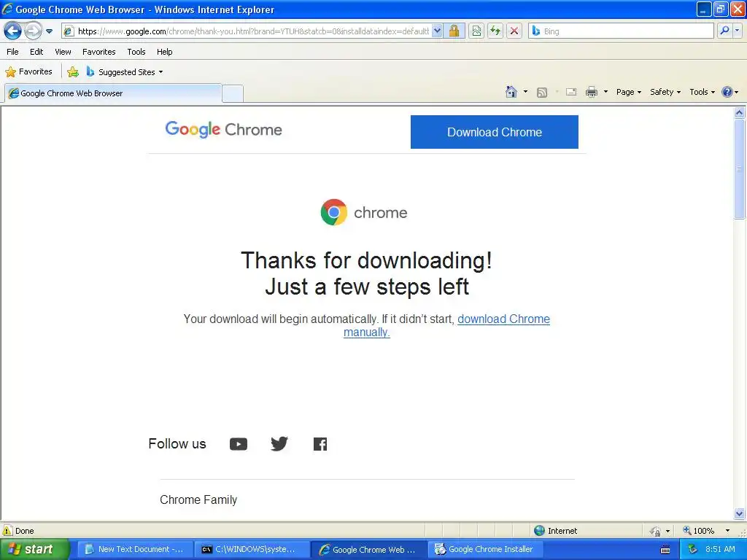Click the vertical scrollbar thumb
The width and height of the screenshot is (747, 560).
pos(740,169)
